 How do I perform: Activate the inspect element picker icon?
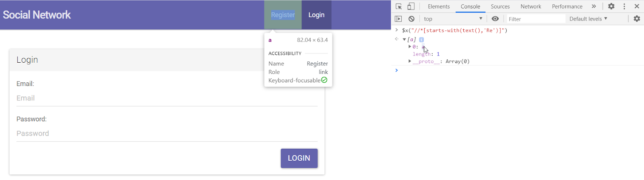click(x=398, y=6)
